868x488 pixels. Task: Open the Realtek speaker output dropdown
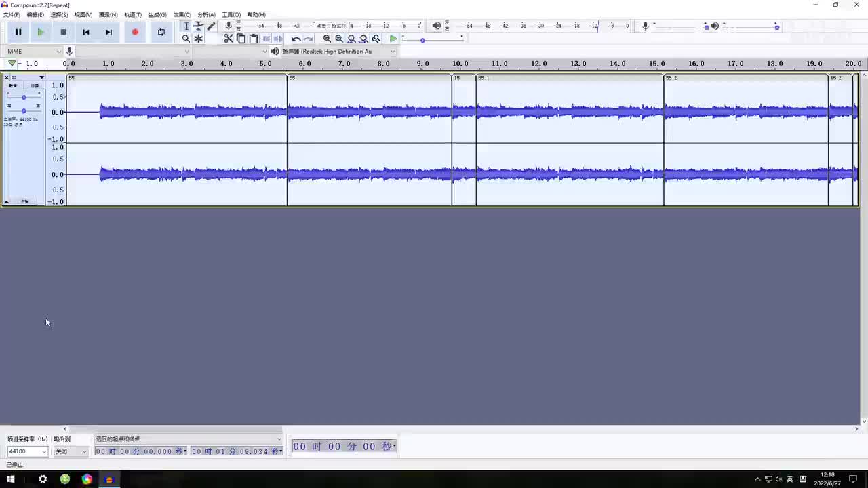[x=338, y=51]
